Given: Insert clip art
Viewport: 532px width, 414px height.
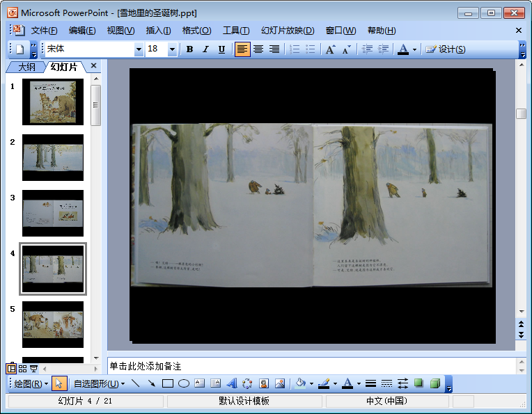Looking at the screenshot, I should pos(264,383).
